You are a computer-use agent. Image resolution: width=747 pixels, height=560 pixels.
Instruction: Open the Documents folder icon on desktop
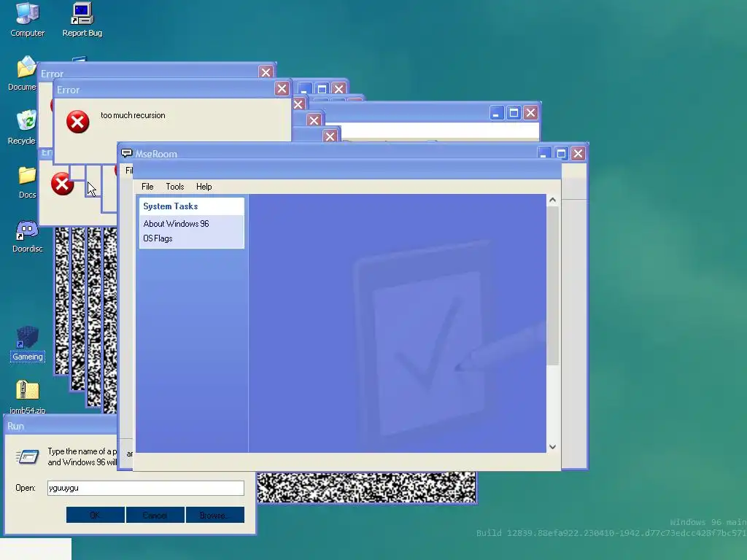[24, 73]
